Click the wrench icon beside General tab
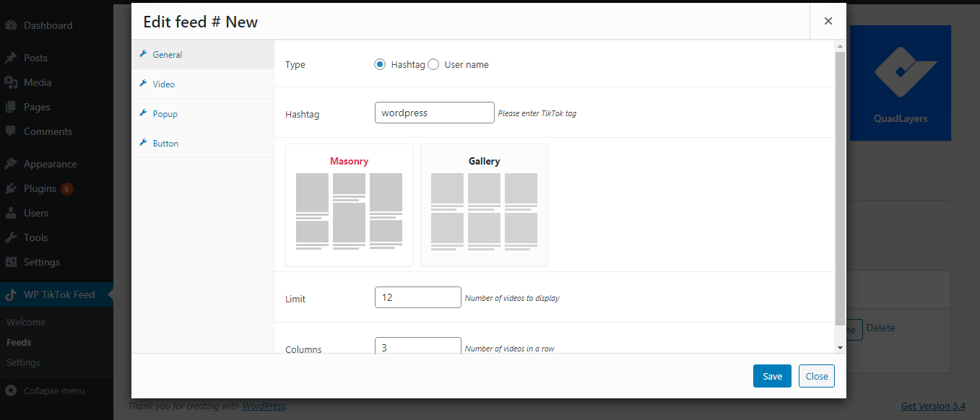 pyautogui.click(x=143, y=54)
